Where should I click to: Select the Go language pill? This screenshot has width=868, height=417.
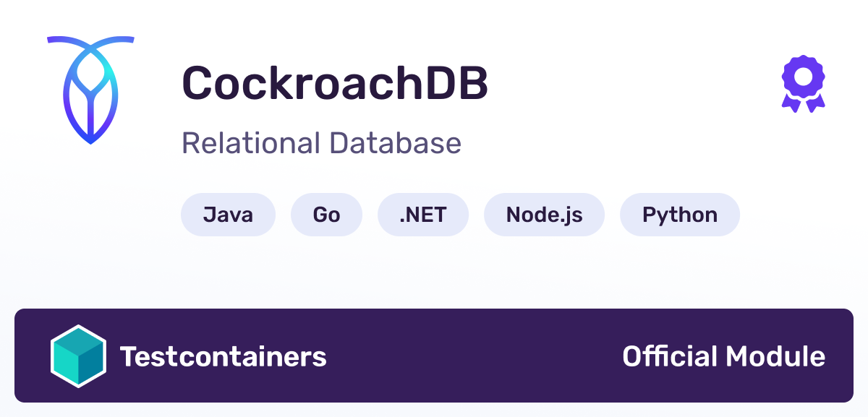pos(326,214)
